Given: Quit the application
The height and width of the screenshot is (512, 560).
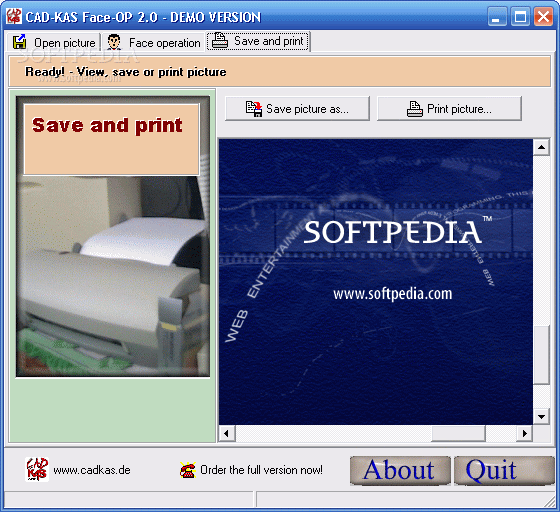Looking at the screenshot, I should [504, 470].
